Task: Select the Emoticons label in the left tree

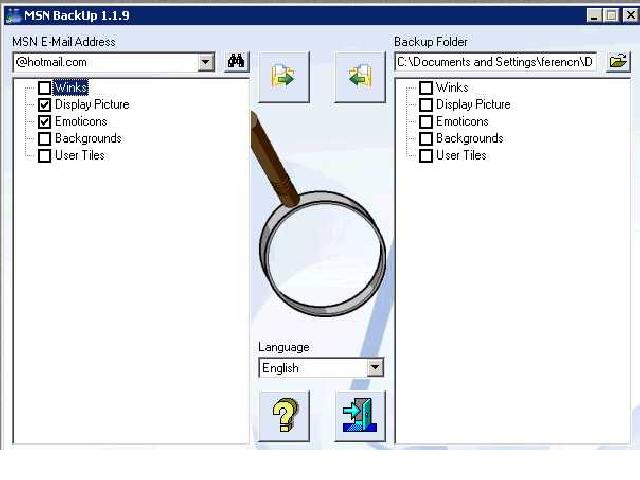Action: [x=81, y=122]
